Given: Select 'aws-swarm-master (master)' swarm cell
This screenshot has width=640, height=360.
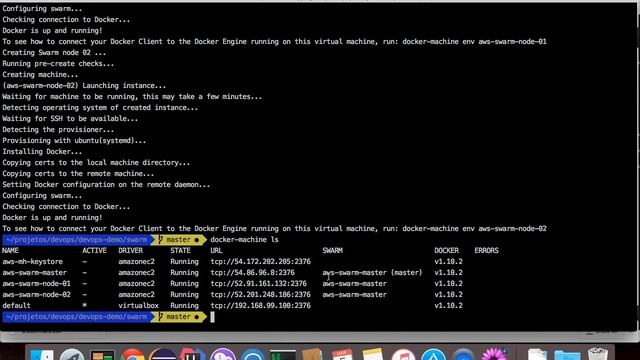Looking at the screenshot, I should (372, 273).
